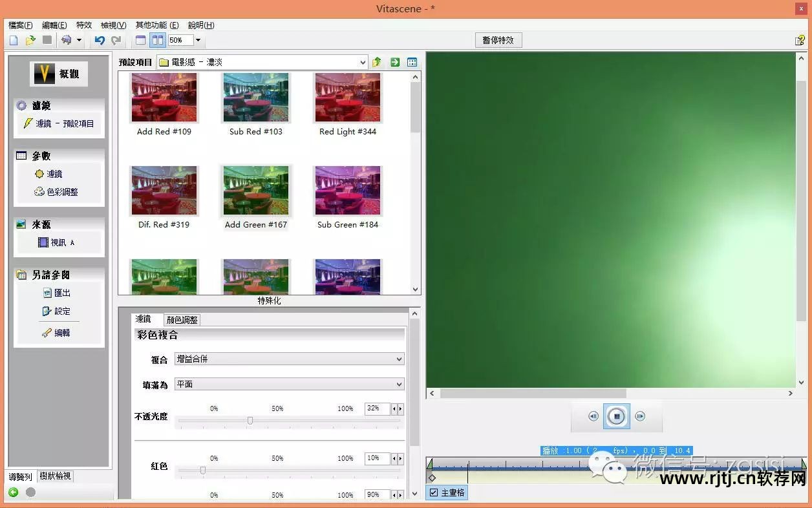Select 濾鏡 under the 參數 section
The height and width of the screenshot is (508, 812).
pos(49,174)
